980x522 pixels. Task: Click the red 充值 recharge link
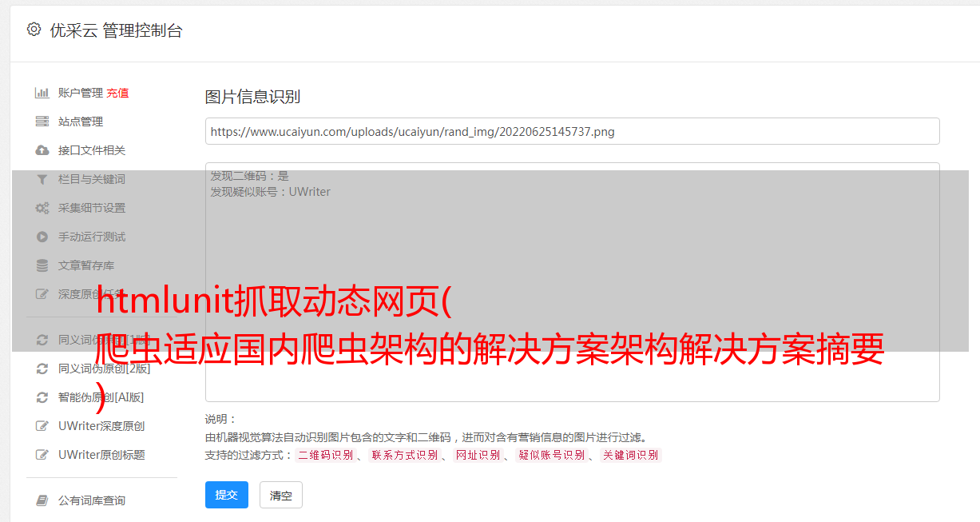(x=117, y=93)
